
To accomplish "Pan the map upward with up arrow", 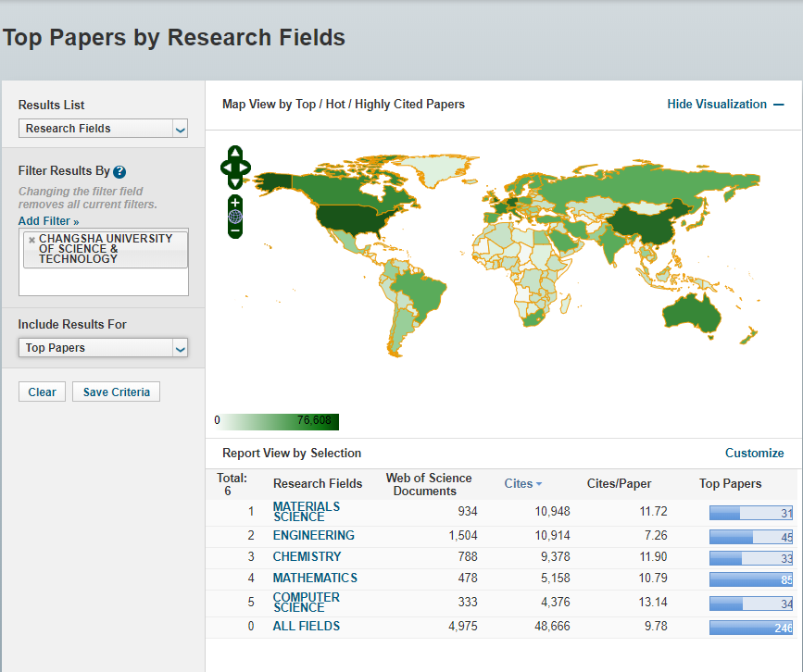I will point(235,153).
